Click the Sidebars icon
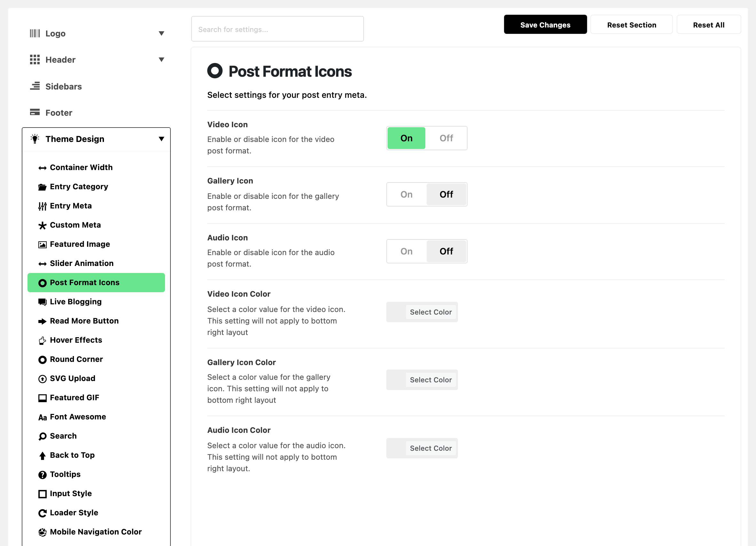The height and width of the screenshot is (546, 756). [x=35, y=86]
